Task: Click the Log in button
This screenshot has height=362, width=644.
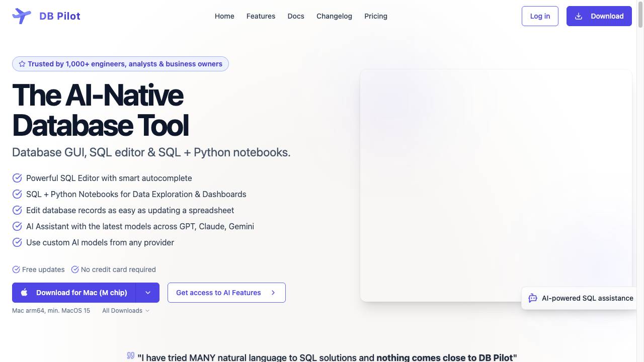Action: pos(540,16)
